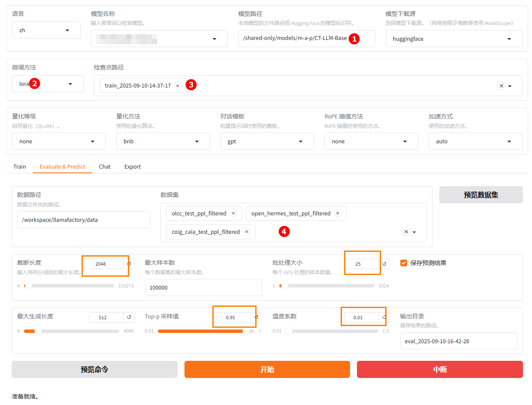Remove the open_hermes_test_ppl_filtered dataset tag

point(338,213)
